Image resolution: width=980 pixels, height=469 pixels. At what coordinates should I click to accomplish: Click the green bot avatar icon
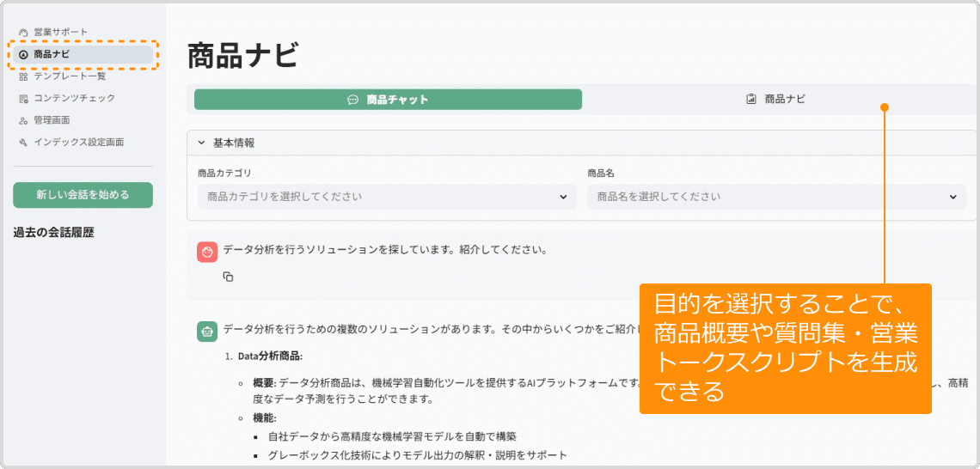207,332
